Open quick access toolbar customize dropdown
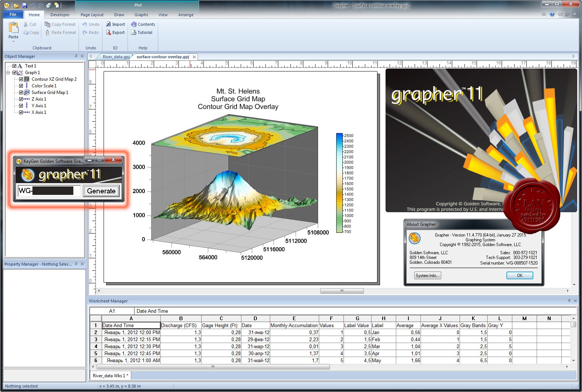 click(63, 6)
